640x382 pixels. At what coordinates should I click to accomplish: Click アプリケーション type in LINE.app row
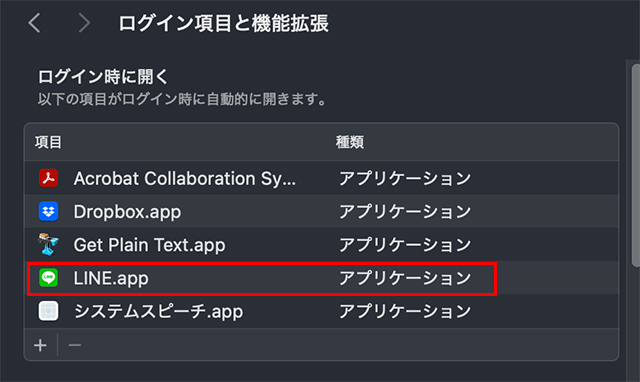[x=405, y=278]
